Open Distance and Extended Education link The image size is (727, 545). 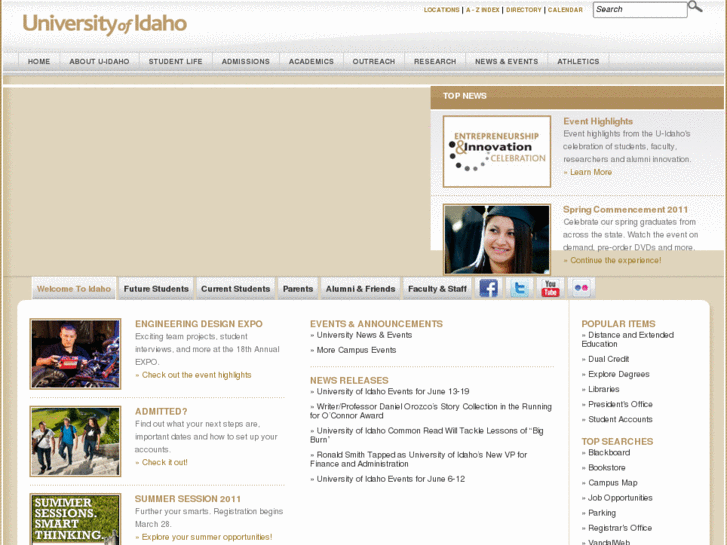coord(628,340)
